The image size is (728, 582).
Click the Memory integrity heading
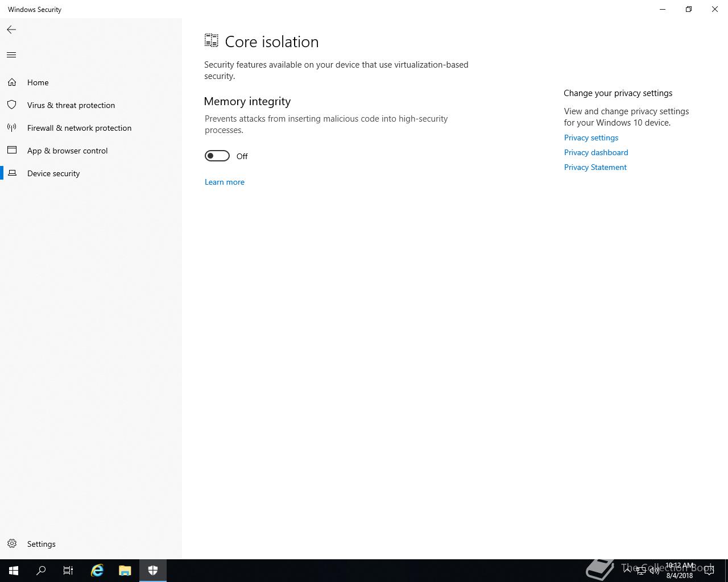pyautogui.click(x=247, y=101)
